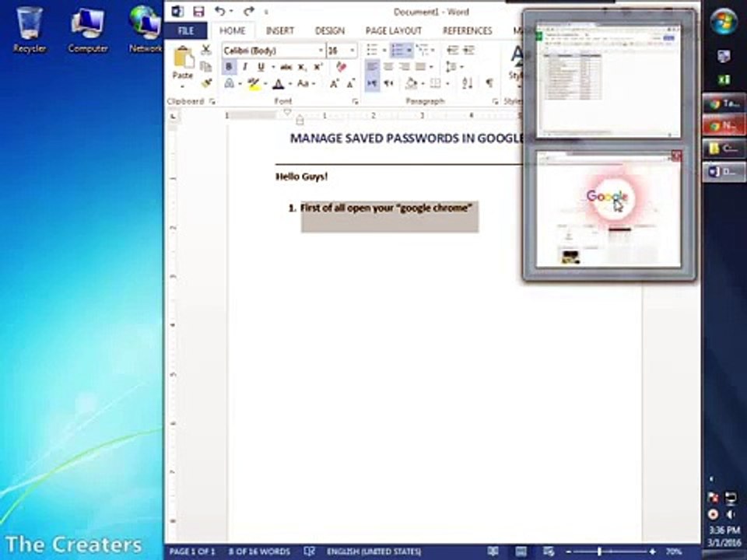Open the Paste options arrow
The height and width of the screenshot is (560, 747).
coord(182,86)
